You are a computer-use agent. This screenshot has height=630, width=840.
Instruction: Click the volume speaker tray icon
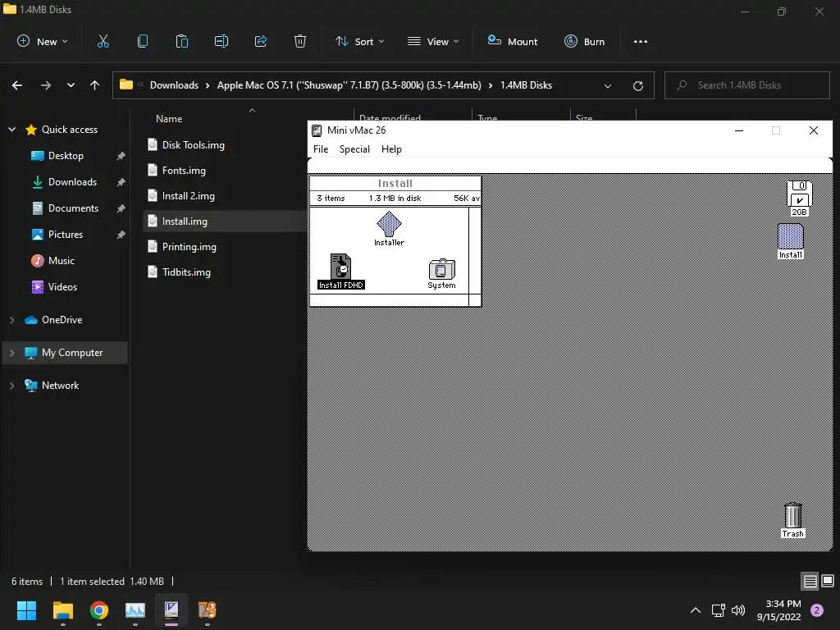tap(738, 610)
